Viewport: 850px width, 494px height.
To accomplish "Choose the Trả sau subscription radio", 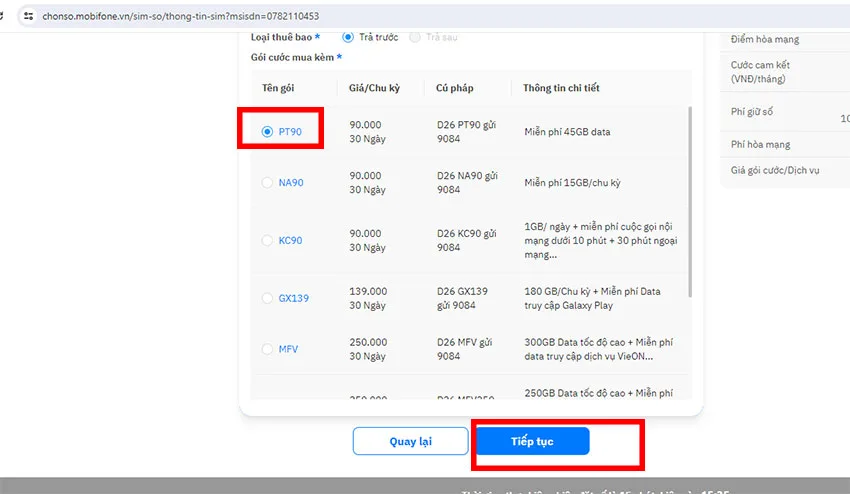I will coord(415,37).
